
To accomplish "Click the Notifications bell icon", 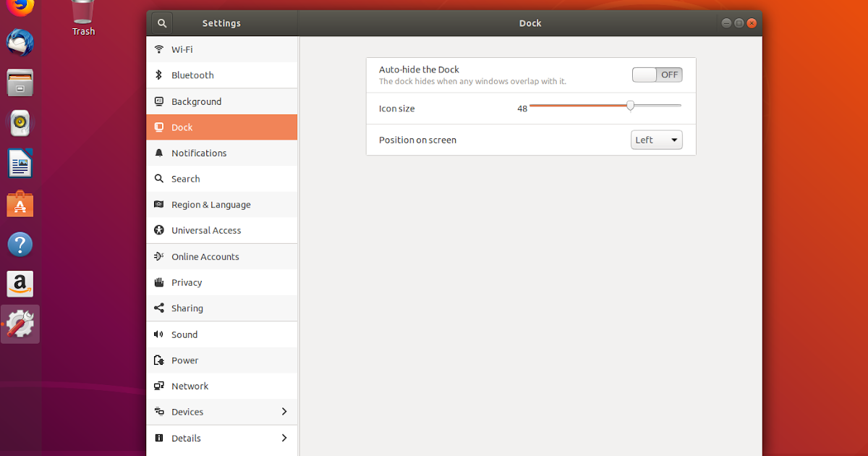I will (x=159, y=153).
